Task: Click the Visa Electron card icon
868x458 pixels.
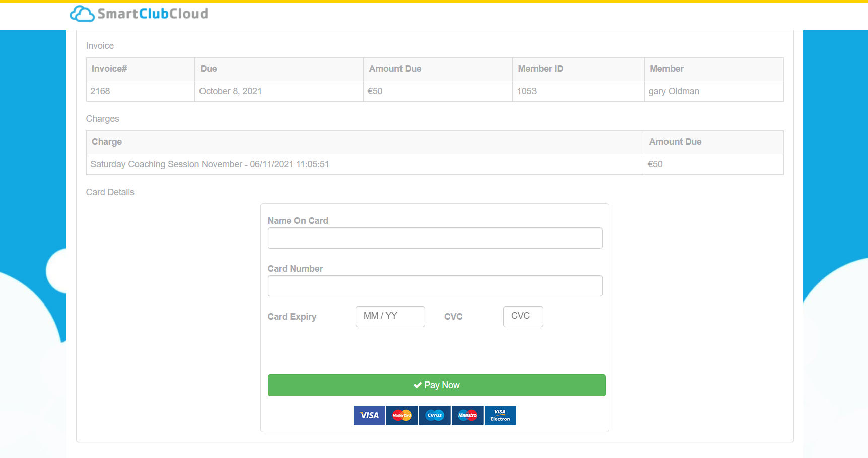Action: click(500, 415)
